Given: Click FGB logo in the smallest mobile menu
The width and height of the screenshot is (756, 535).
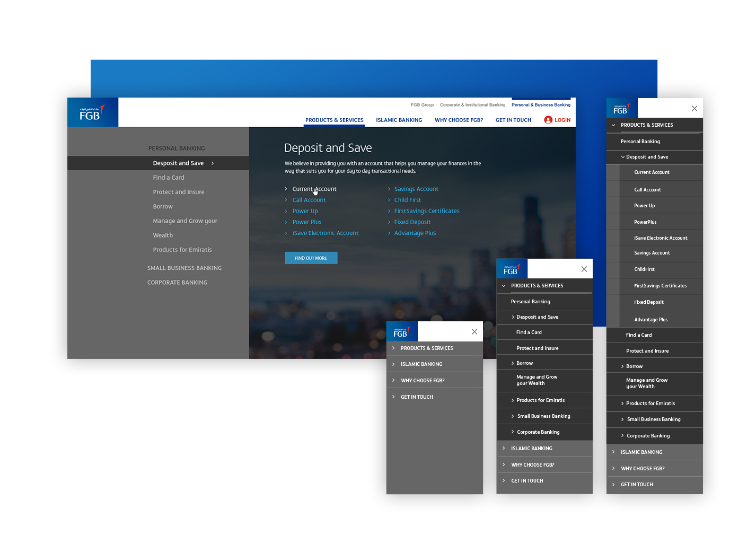Looking at the screenshot, I should tap(401, 332).
